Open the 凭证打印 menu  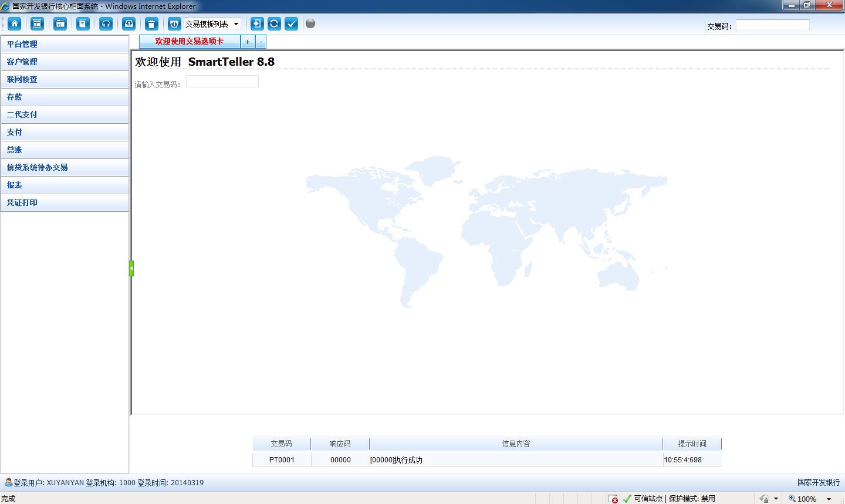click(x=65, y=202)
